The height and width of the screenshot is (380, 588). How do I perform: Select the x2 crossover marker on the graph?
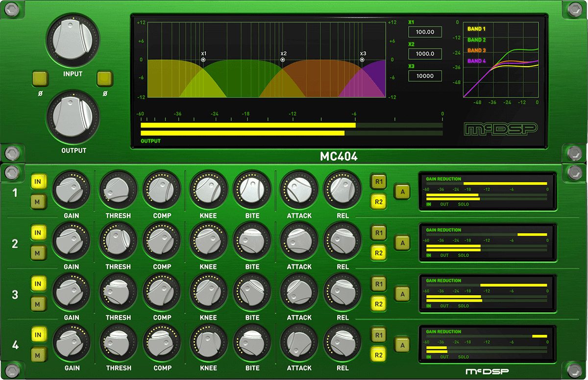[x=283, y=59]
